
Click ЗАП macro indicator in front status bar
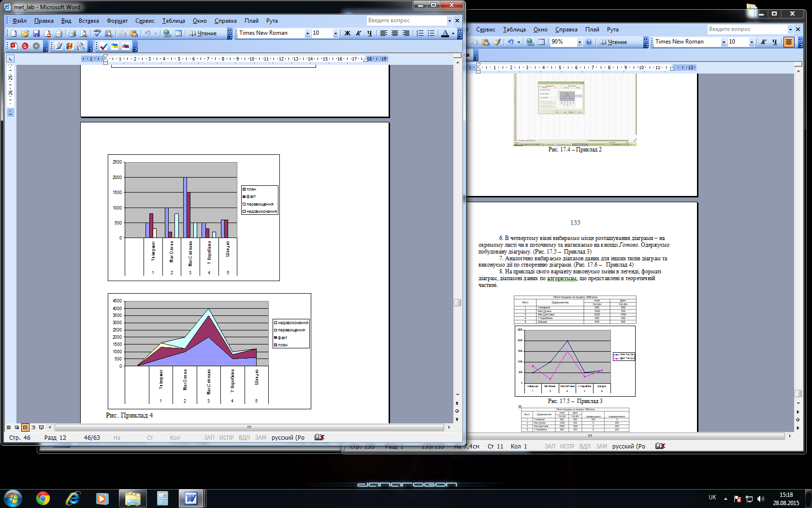click(209, 437)
